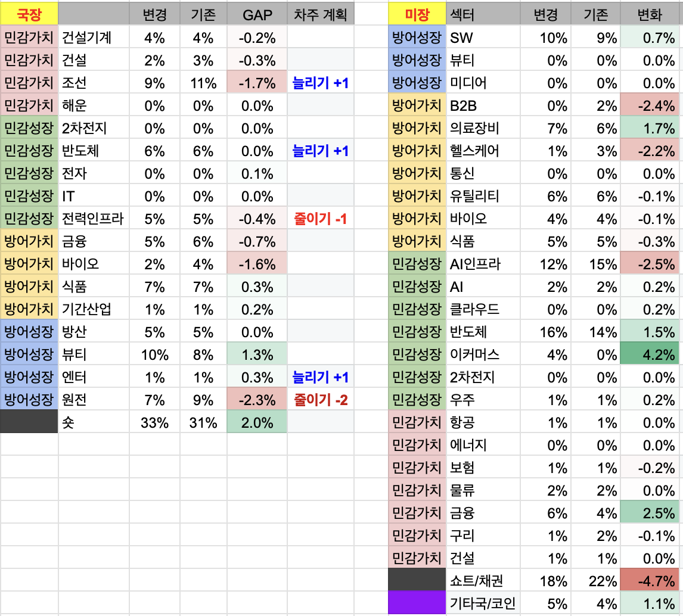Click 늘리기 +1 in the 조선 row
The height and width of the screenshot is (616, 683).
click(x=320, y=82)
